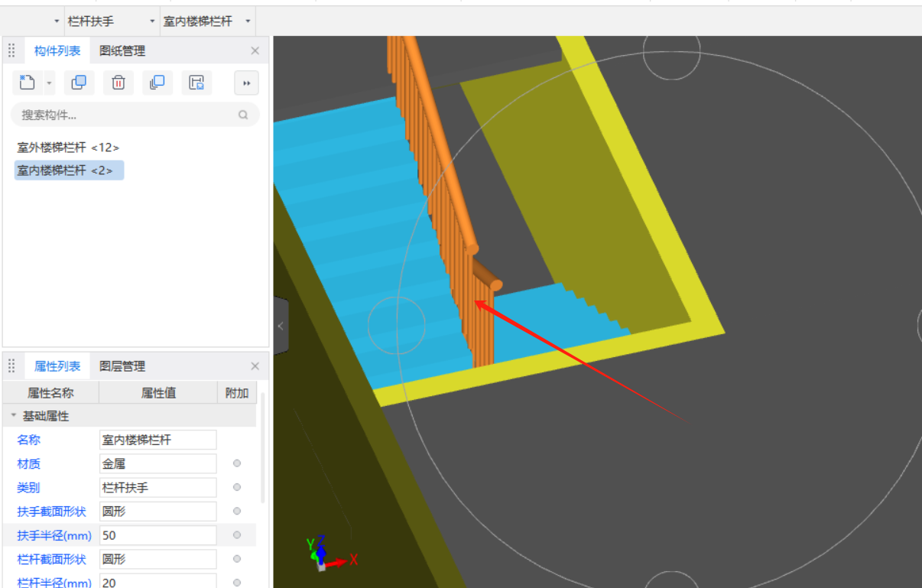This screenshot has width=922, height=588.
Task: Close the component list panel
Action: (255, 51)
